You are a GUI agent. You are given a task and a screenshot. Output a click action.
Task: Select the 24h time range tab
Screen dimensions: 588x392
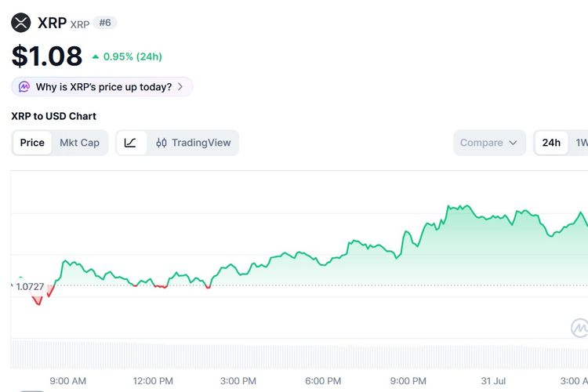pos(551,143)
